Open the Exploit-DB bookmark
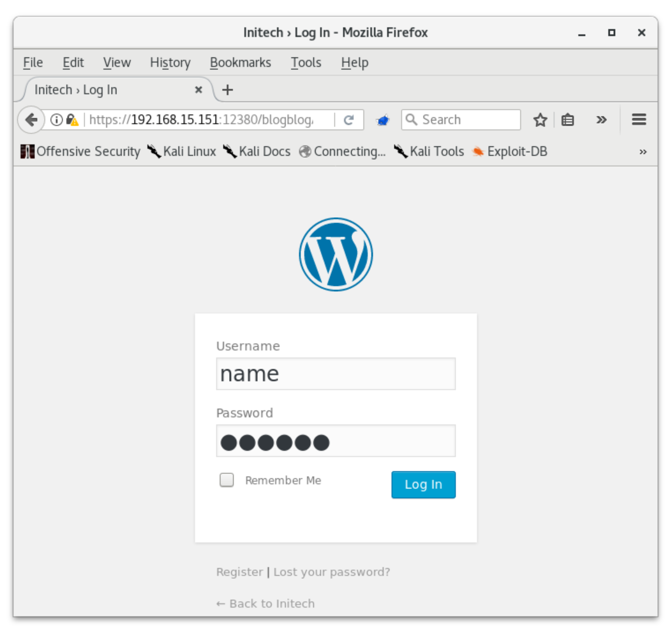672x634 pixels. point(509,151)
